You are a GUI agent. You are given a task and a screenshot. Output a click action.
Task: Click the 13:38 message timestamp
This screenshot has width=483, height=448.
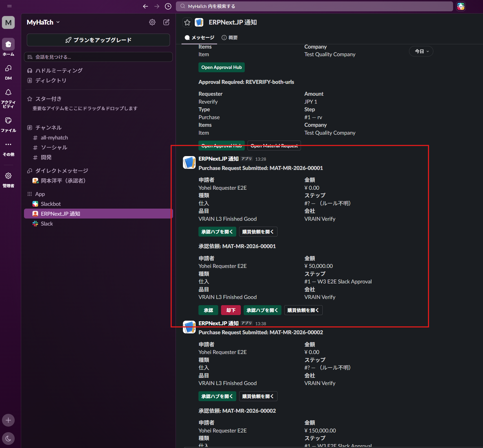point(261,324)
